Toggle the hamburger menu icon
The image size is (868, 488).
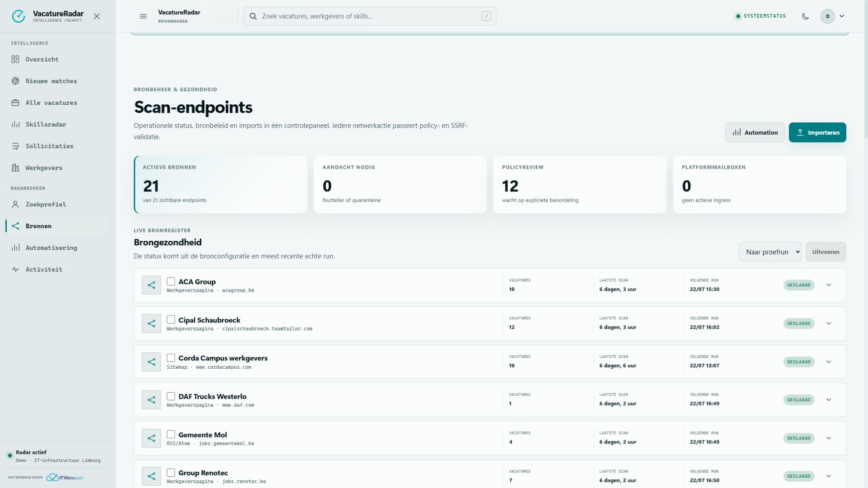143,16
